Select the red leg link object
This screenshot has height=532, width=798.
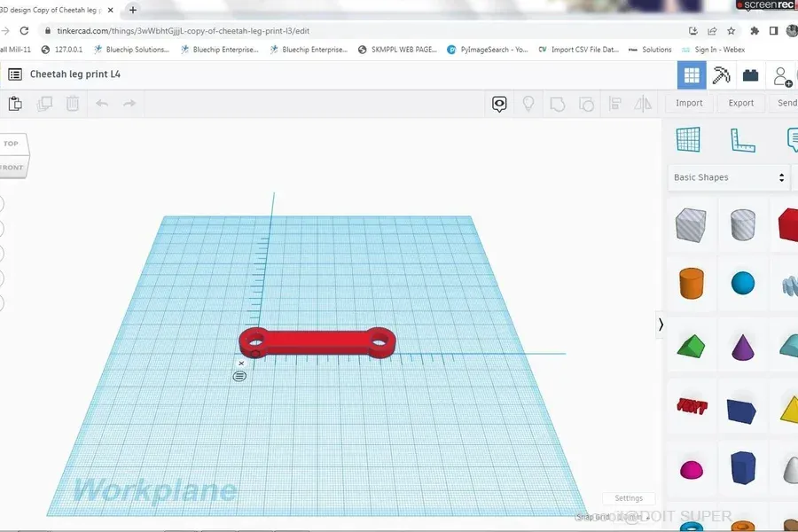tap(317, 342)
